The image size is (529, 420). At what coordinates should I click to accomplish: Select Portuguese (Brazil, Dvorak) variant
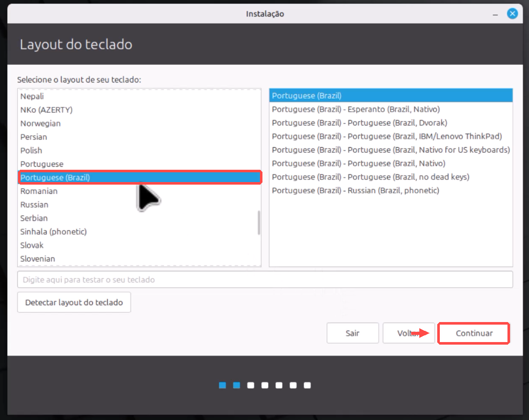[391, 123]
